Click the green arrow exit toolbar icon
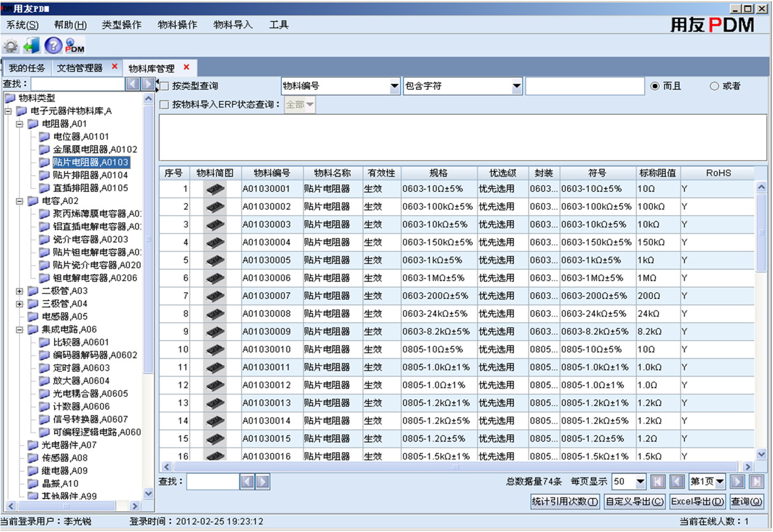Screen dimensions: 773x532 pyautogui.click(x=32, y=46)
